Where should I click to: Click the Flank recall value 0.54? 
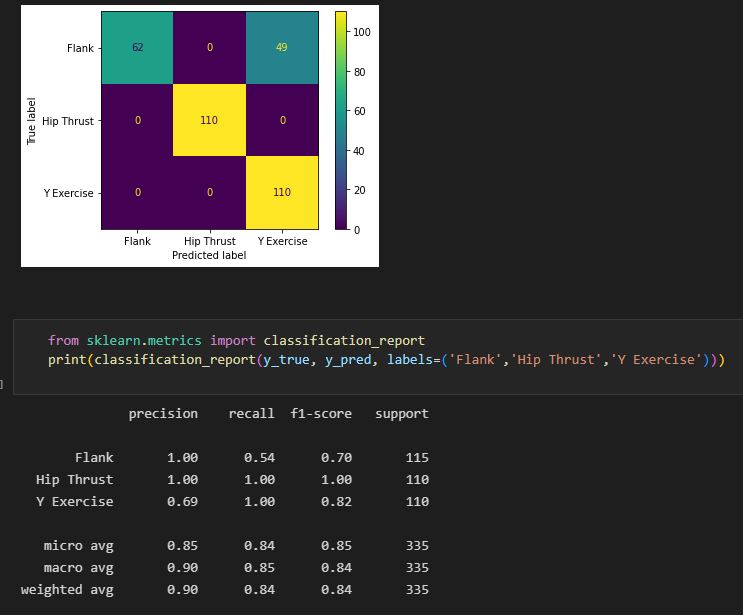pyautogui.click(x=259, y=458)
